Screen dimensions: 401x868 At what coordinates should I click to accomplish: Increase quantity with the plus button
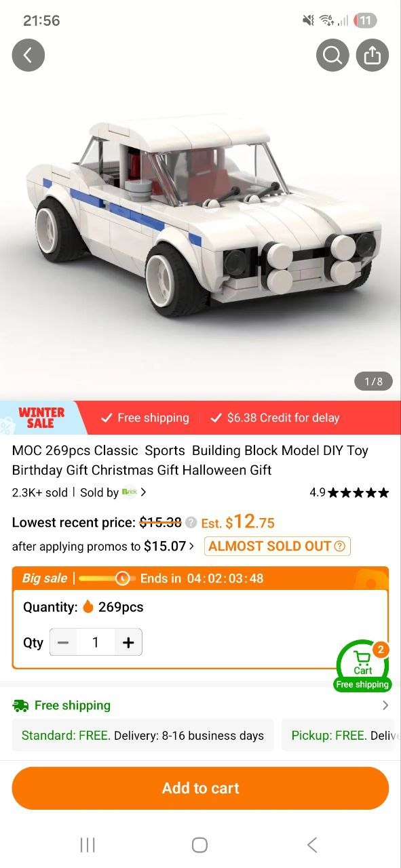point(128,642)
